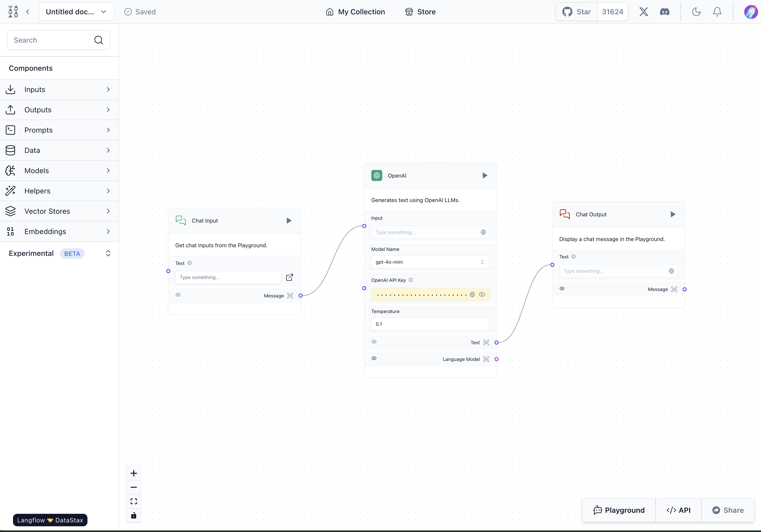
Task: Open the Discord link
Action: [x=664, y=12]
